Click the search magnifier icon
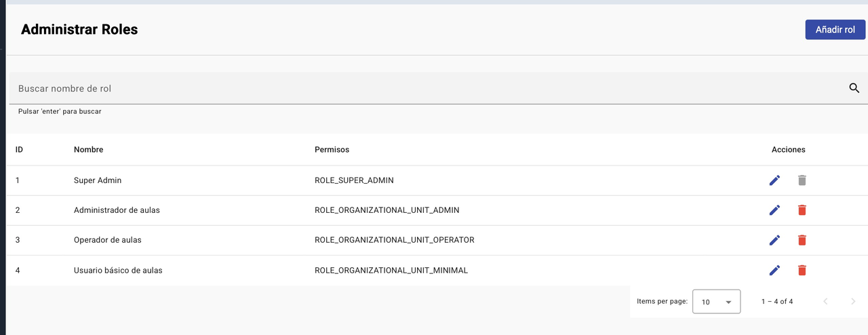Screen dimensions: 868x335 click(x=854, y=88)
